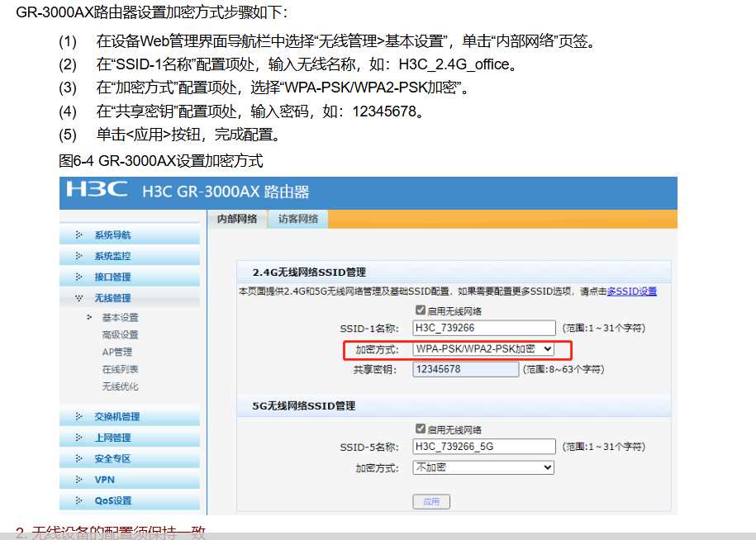Select 在线列表 submenu item
This screenshot has height=540, width=756.
coord(120,369)
